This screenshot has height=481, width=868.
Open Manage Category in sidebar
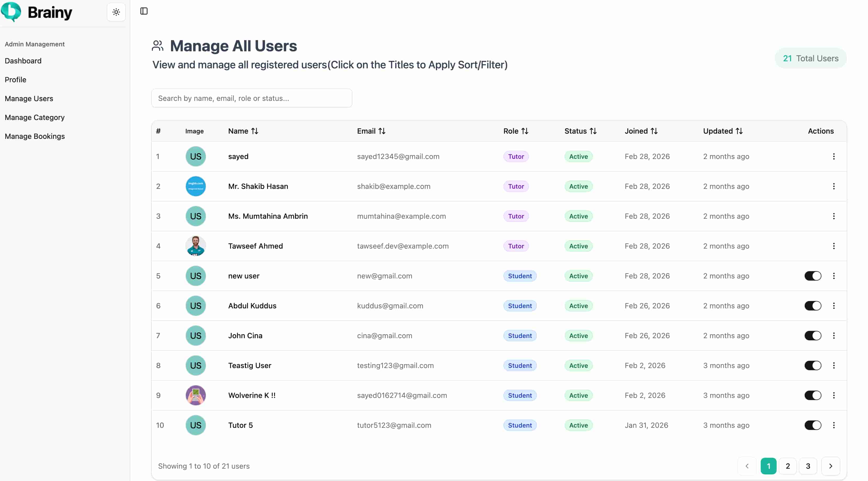pos(35,117)
